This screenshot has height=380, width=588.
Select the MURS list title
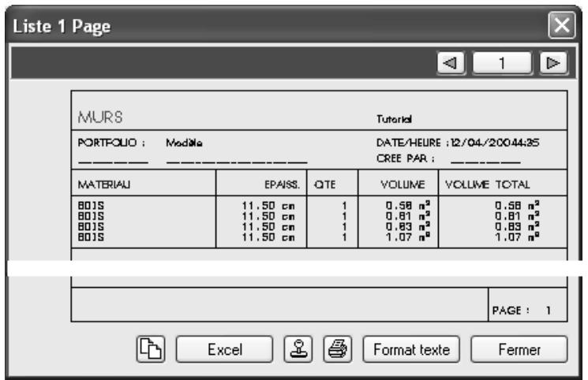pyautogui.click(x=100, y=117)
